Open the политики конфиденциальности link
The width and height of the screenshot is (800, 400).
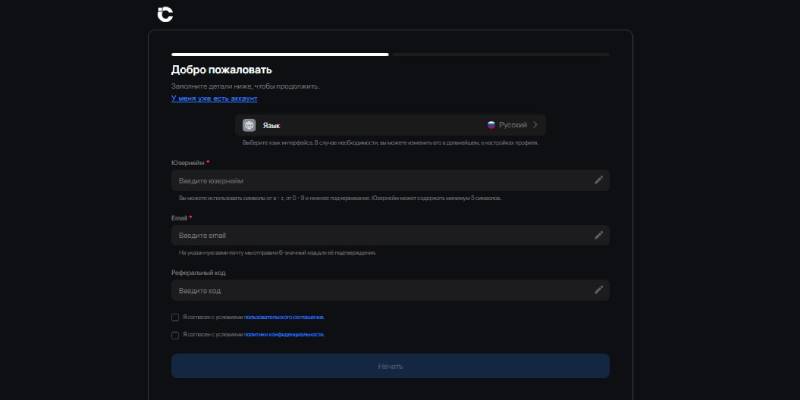pos(284,335)
